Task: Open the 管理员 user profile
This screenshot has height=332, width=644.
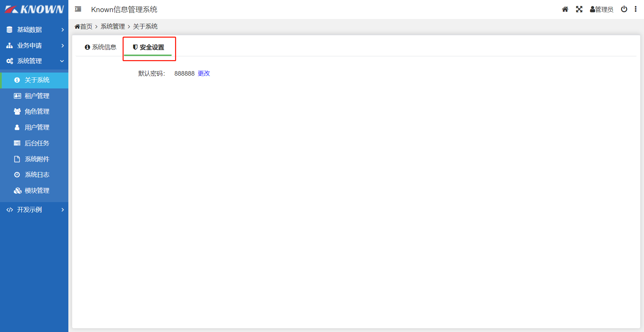Action: (602, 9)
